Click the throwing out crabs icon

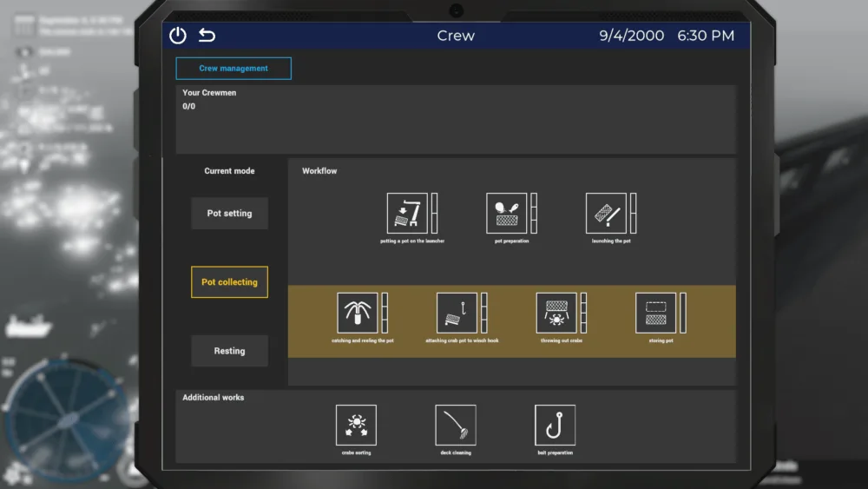(556, 313)
